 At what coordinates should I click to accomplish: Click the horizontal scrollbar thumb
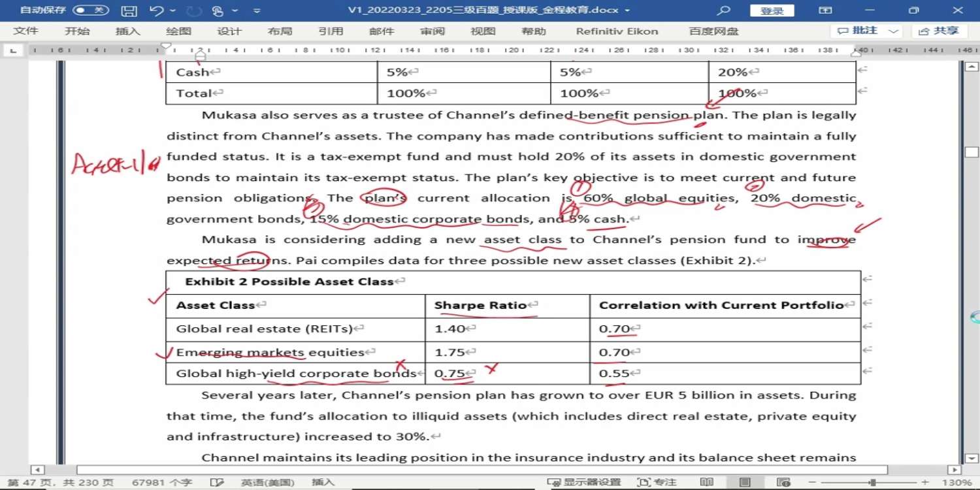tap(482, 470)
